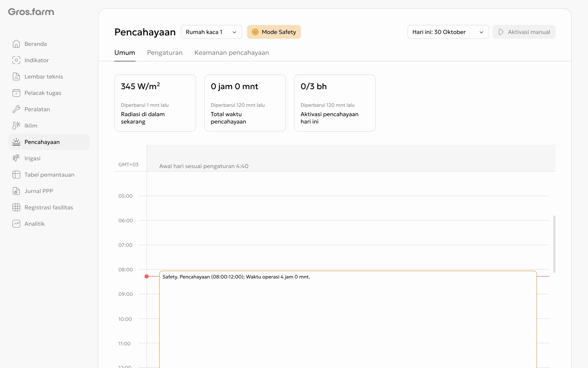
Task: Open the Iklim section
Action: (x=49, y=125)
